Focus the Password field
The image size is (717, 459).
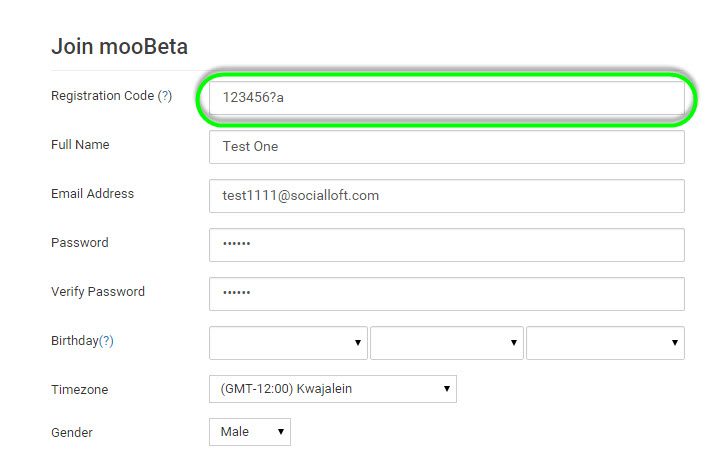coord(447,245)
